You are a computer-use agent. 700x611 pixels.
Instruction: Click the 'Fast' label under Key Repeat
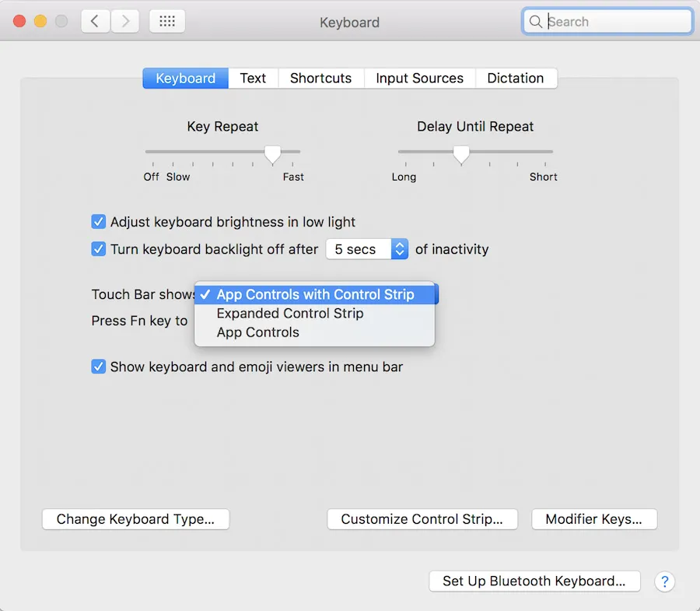pyautogui.click(x=293, y=177)
